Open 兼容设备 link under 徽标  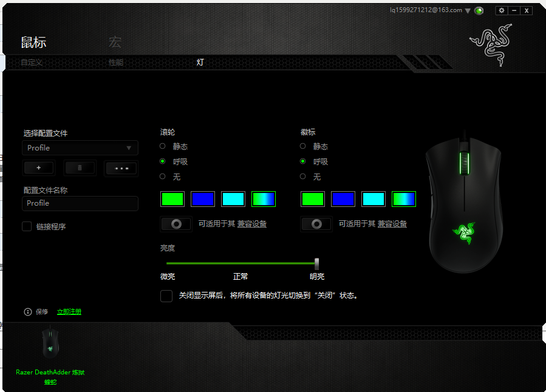pos(392,224)
